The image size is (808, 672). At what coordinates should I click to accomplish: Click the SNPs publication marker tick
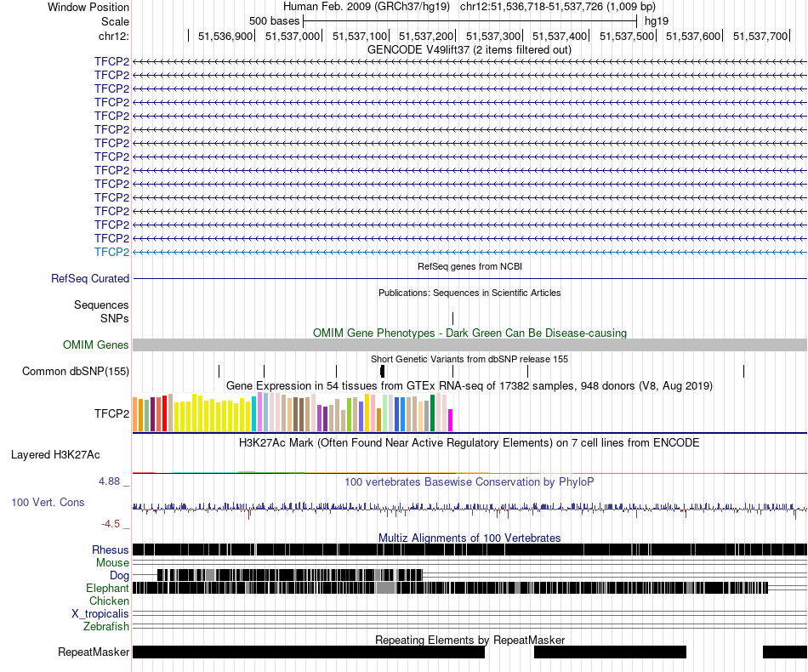(x=452, y=318)
